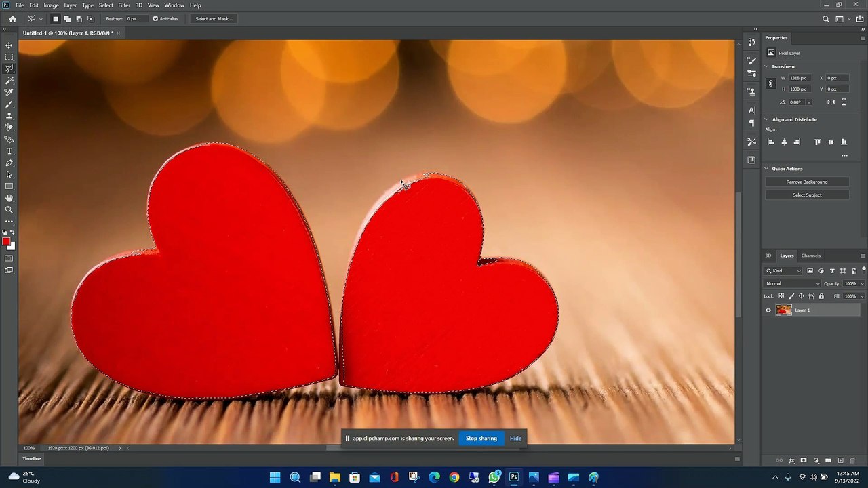Collapse the Transform section
The width and height of the screenshot is (868, 488).
[x=766, y=66]
